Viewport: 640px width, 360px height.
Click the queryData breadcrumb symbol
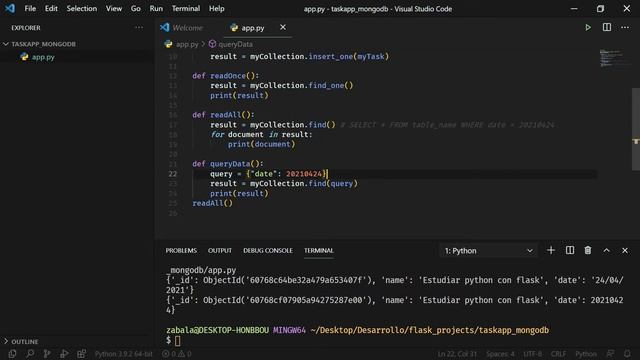[x=235, y=44]
